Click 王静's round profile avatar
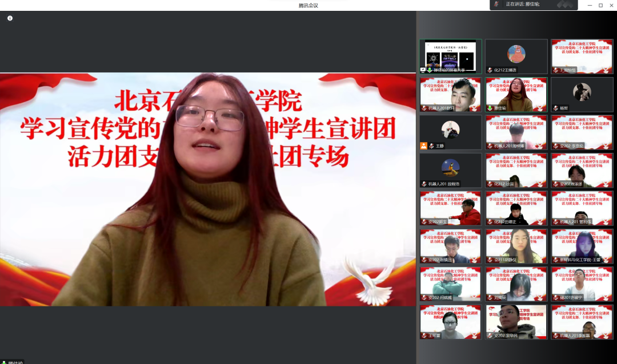617x364 pixels. (450, 130)
